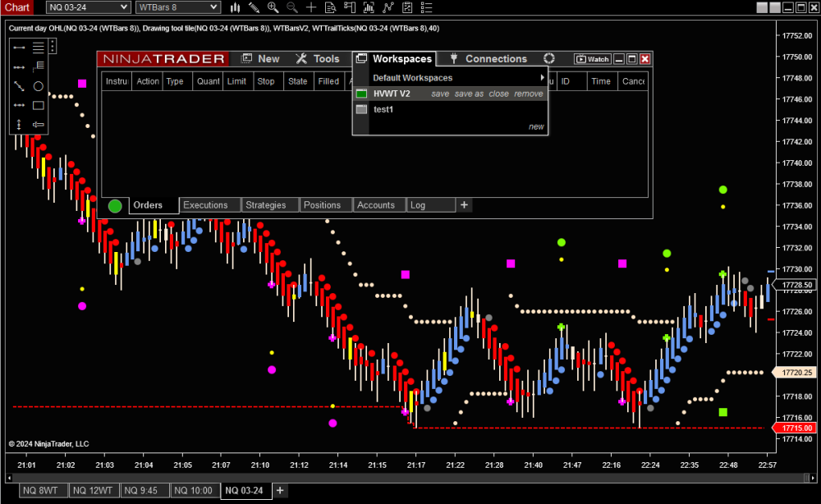Select the zoom in magnifier tool
The height and width of the screenshot is (504, 821).
(273, 7)
